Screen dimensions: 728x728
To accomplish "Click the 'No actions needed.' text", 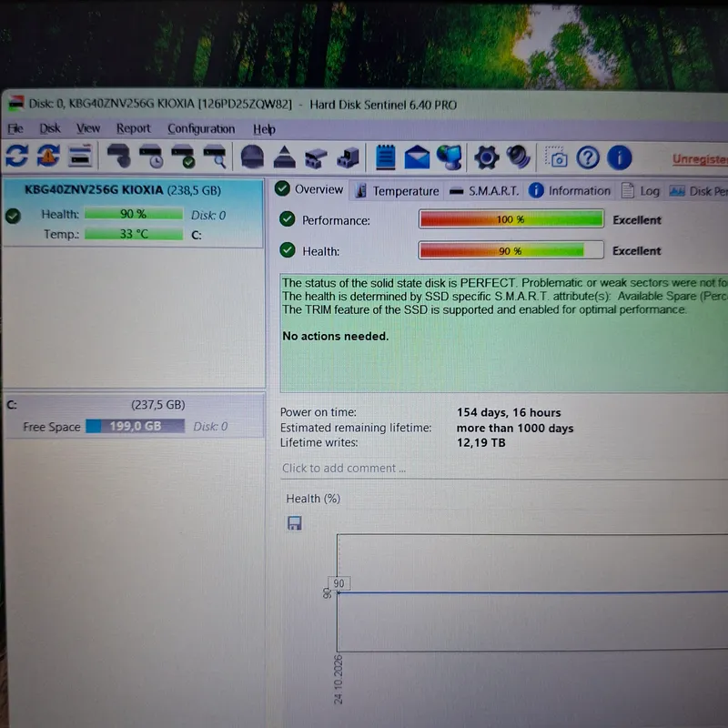I will tap(335, 336).
